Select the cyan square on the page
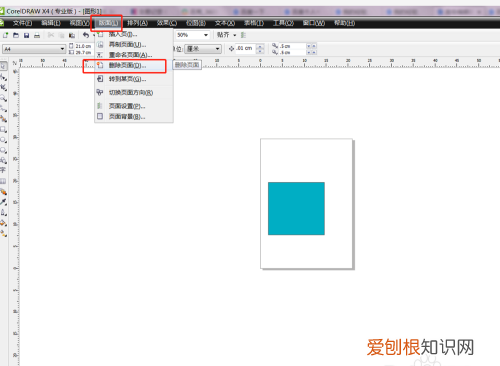The image size is (500, 366). pyautogui.click(x=296, y=209)
